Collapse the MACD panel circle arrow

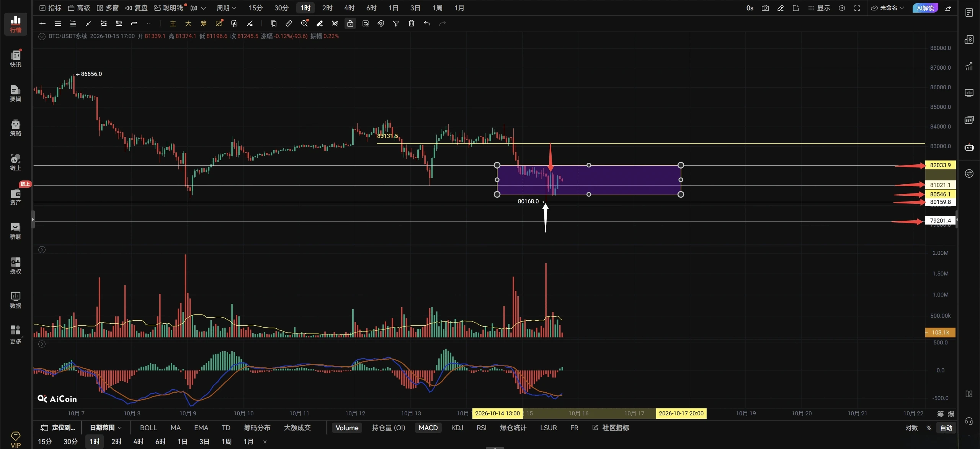[x=42, y=344]
